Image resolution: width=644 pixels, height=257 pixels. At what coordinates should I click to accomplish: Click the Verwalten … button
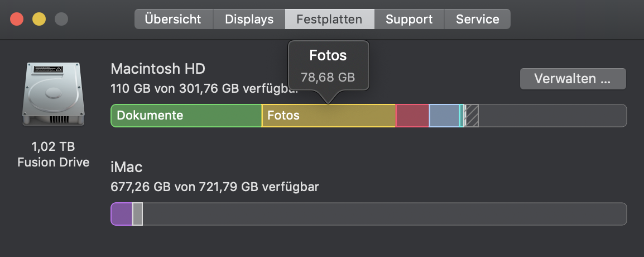(573, 79)
